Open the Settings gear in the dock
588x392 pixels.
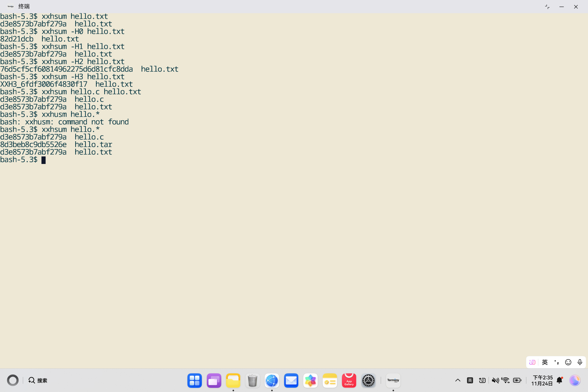coord(368,380)
